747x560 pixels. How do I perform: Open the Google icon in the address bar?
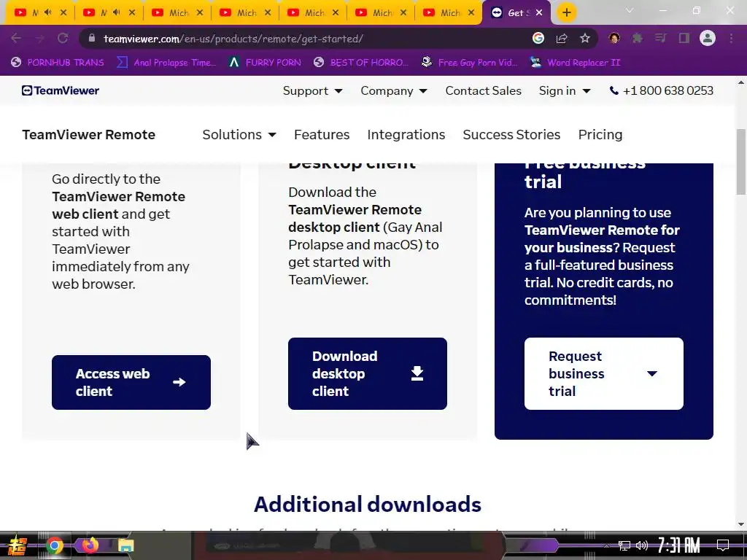[538, 39]
